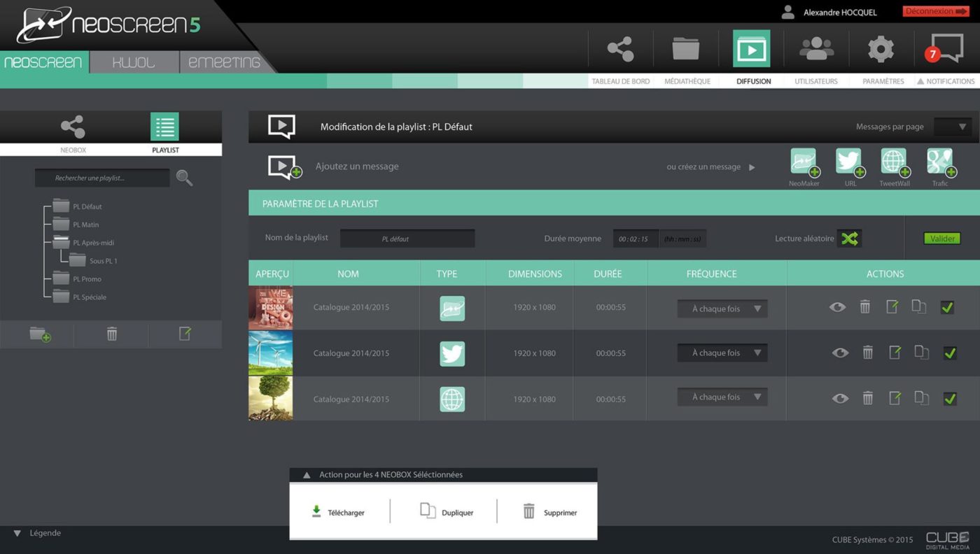Uncheck the first row's green checkbox
This screenshot has height=554, width=980.
click(x=947, y=307)
